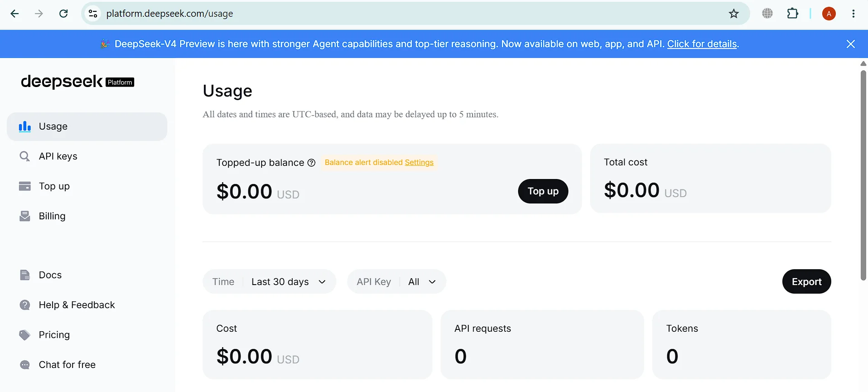This screenshot has height=392, width=868.
Task: Open Help & Feedback in sidebar
Action: click(87, 305)
